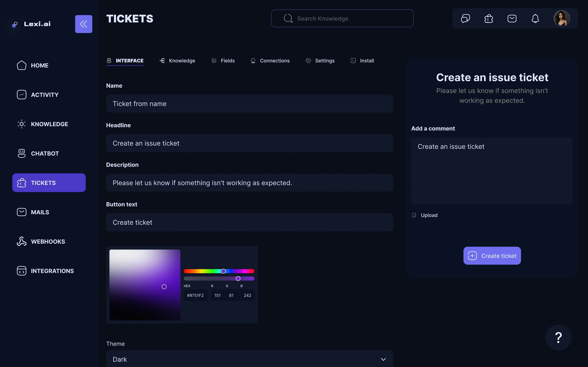Screen dimensions: 588x367
Task: Click the tickets icon in top bar
Action: tap(489, 18)
